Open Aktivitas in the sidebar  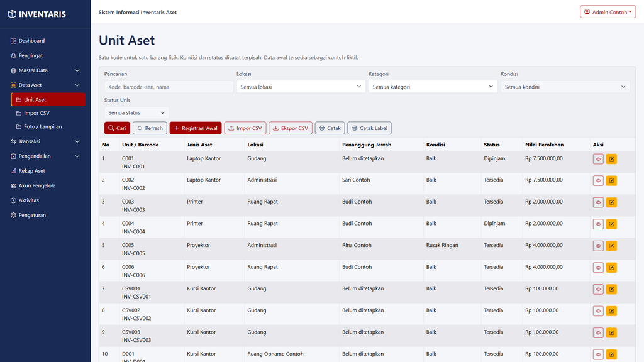(45, 200)
